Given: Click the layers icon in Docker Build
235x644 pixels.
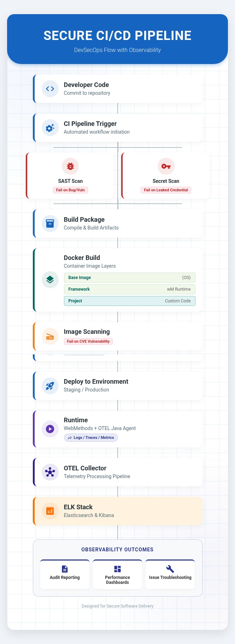Looking at the screenshot, I should click(50, 280).
